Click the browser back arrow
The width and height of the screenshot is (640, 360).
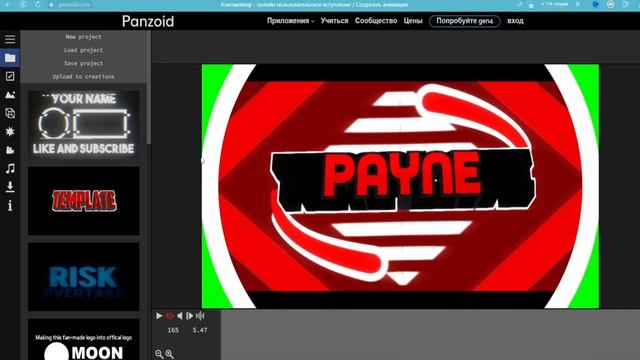[8, 4]
